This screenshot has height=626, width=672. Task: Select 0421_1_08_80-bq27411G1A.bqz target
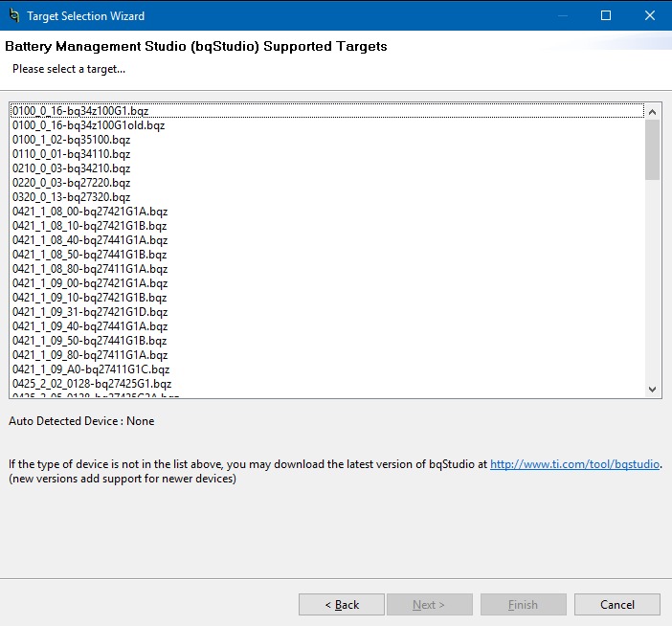point(327,269)
